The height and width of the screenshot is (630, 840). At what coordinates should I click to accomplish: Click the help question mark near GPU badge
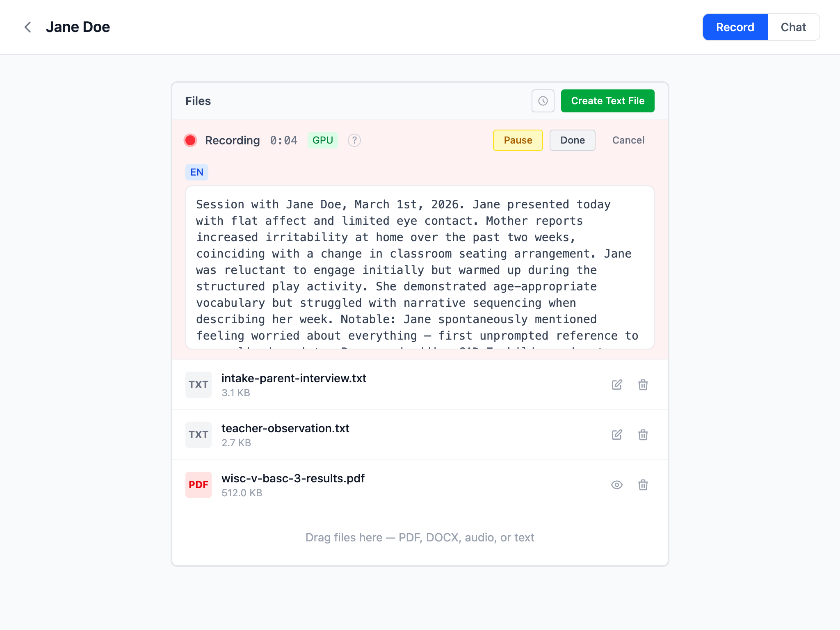click(x=354, y=140)
